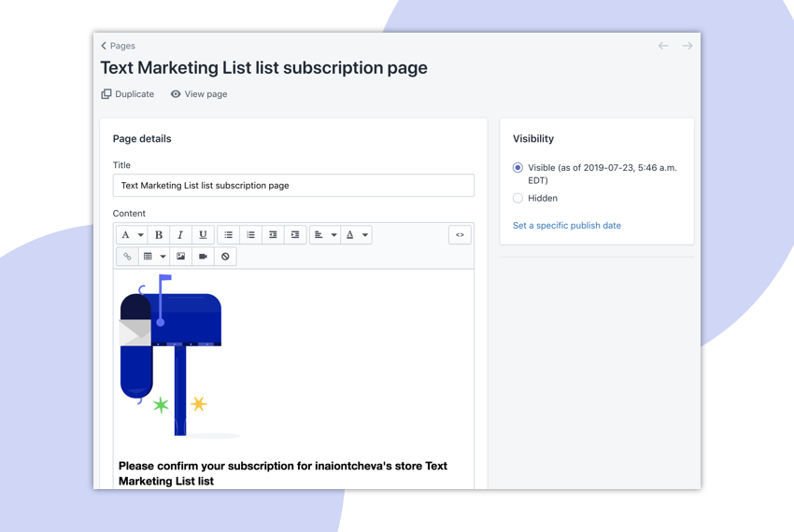Click the Visibility heading
Viewport: 794px width, 532px height.
[x=533, y=139]
